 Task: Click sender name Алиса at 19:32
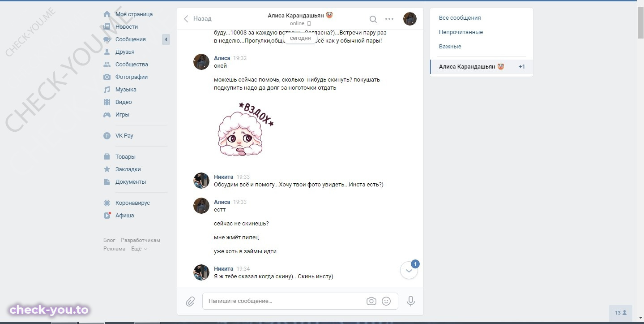coord(222,58)
